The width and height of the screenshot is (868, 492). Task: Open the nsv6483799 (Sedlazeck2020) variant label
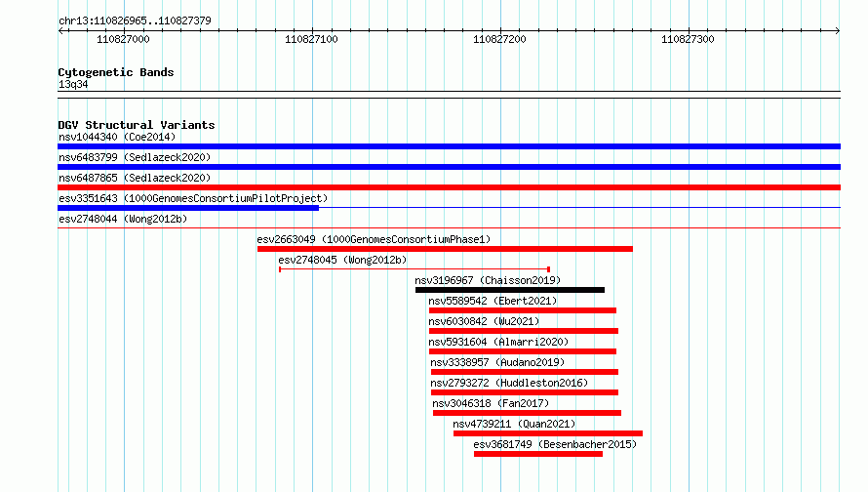click(135, 157)
